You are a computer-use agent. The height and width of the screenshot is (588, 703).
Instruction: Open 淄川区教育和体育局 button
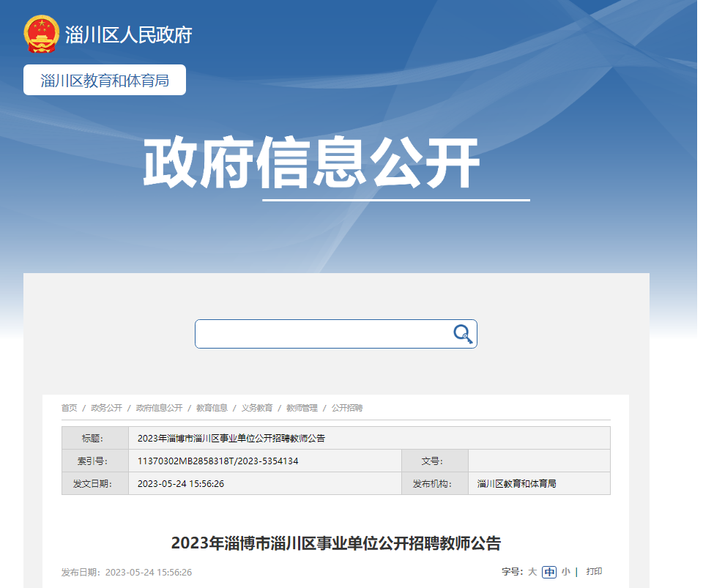coord(105,80)
